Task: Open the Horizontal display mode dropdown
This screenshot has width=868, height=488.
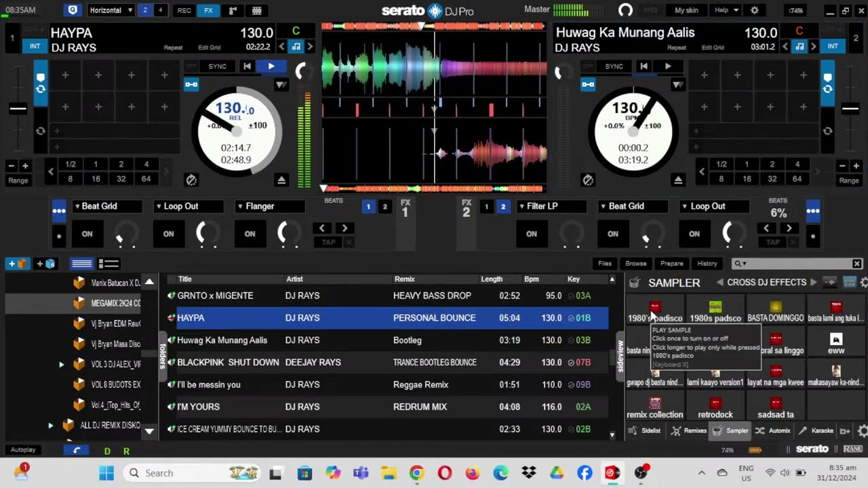Action: point(111,10)
